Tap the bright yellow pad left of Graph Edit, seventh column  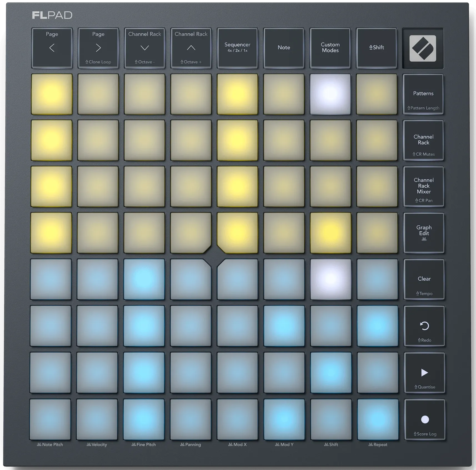(x=330, y=233)
